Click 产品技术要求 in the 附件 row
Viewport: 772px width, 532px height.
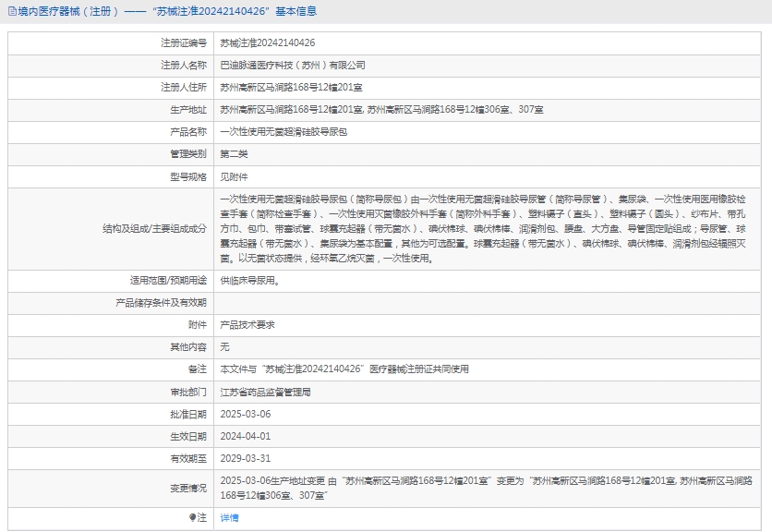pyautogui.click(x=247, y=324)
